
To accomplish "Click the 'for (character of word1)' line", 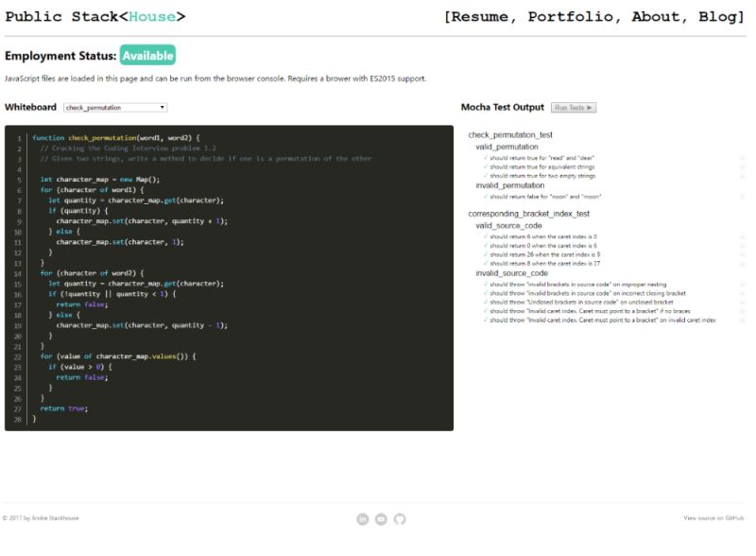I will (x=92, y=190).
